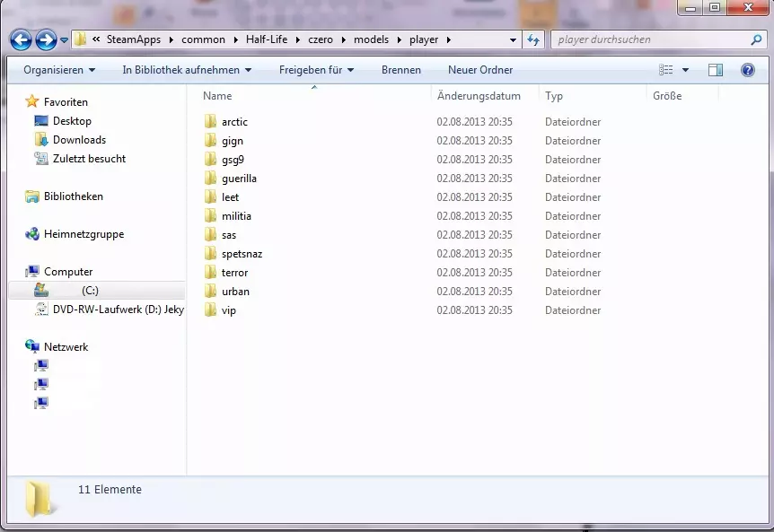Select the leet folder icon
The height and width of the screenshot is (532, 774).
[x=210, y=196]
